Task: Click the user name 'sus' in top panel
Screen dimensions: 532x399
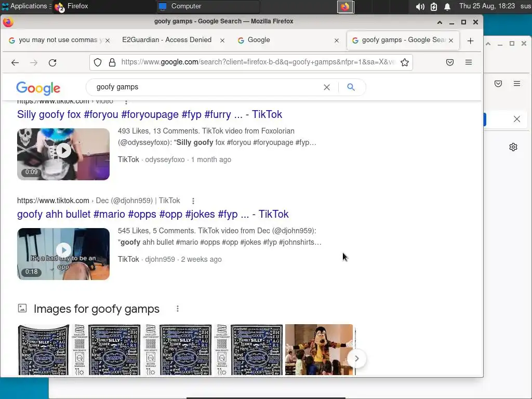Action: [526, 6]
